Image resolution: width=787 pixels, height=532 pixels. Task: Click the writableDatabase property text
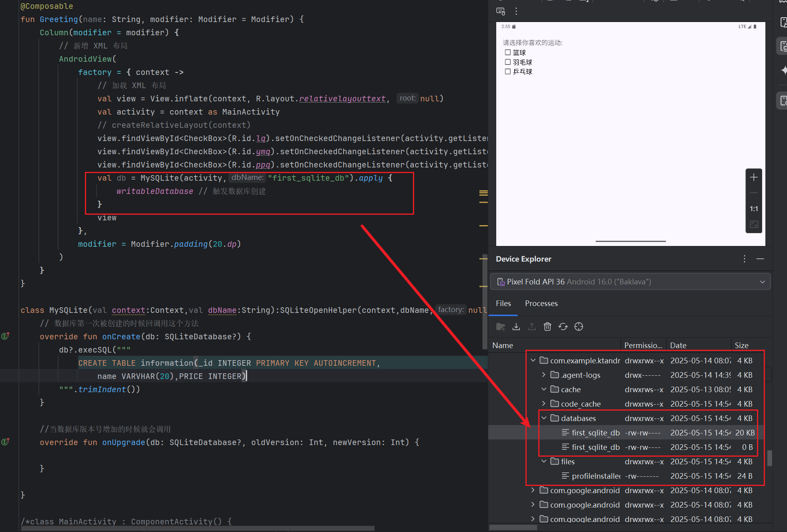[155, 191]
